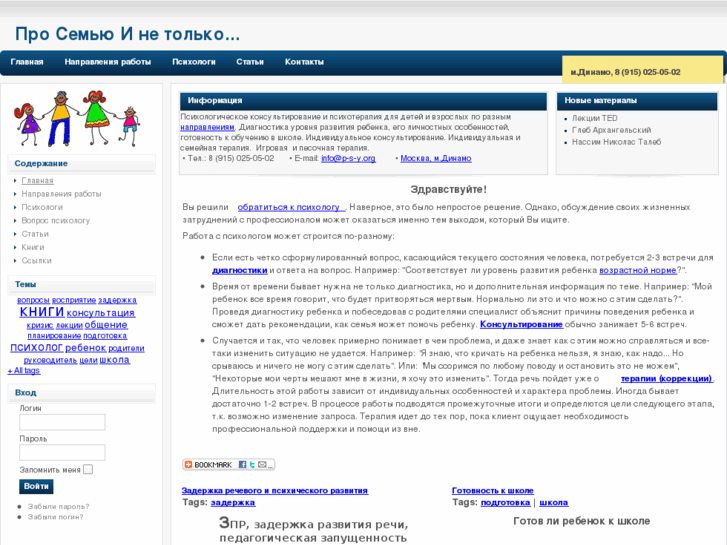Image resolution: width=727 pixels, height=545 pixels.
Task: Click the "школа" tag in tag cloud
Action: pos(115,359)
